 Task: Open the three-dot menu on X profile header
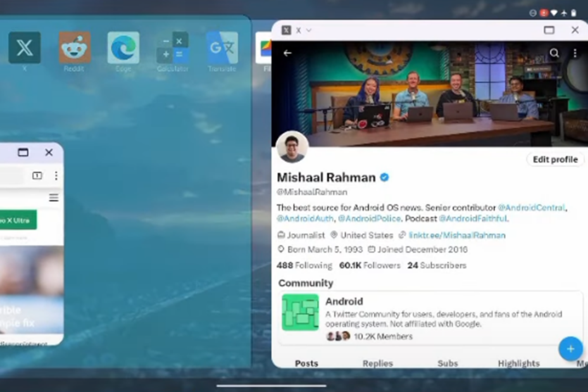575,53
